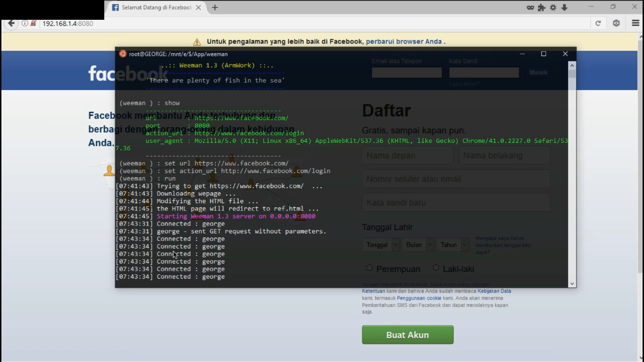644x362 pixels.
Task: Click the insecure connection padlock icon
Action: click(x=33, y=23)
